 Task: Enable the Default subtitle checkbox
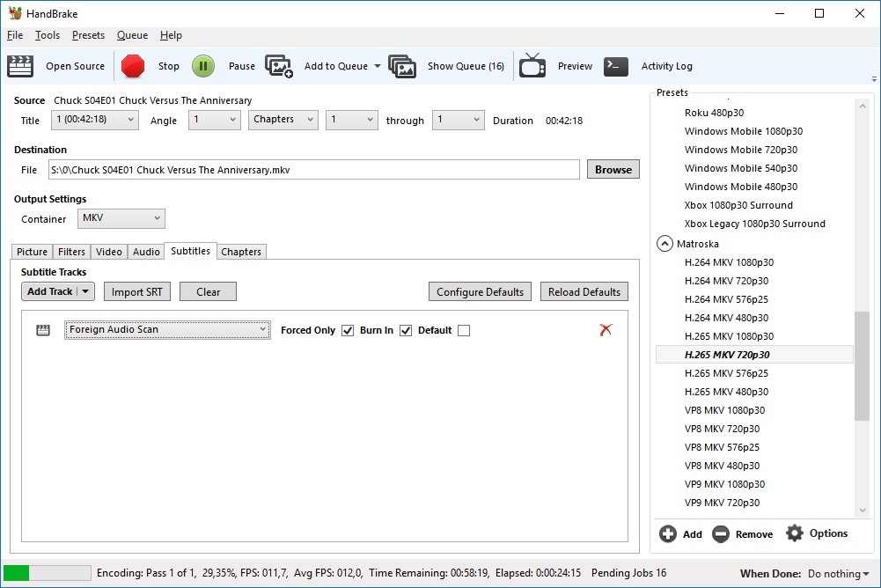(464, 331)
